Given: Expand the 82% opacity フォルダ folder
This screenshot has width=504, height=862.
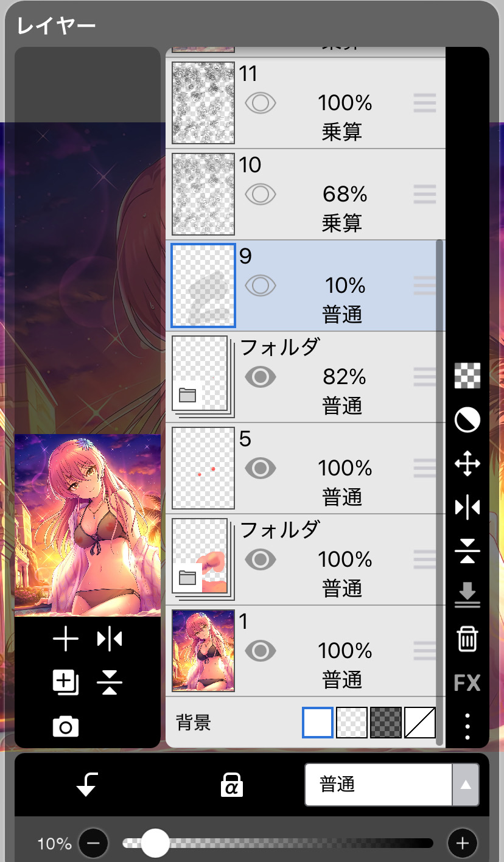Looking at the screenshot, I should [187, 396].
